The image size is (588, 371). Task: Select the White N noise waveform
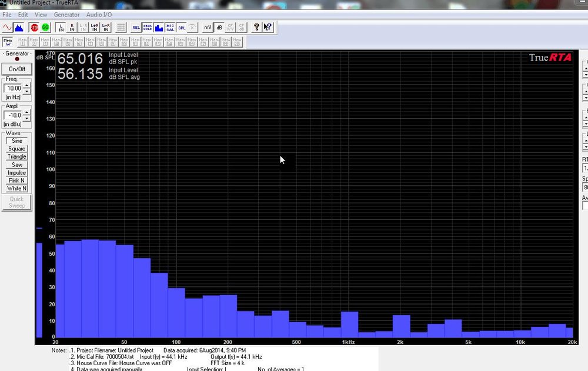pyautogui.click(x=17, y=188)
